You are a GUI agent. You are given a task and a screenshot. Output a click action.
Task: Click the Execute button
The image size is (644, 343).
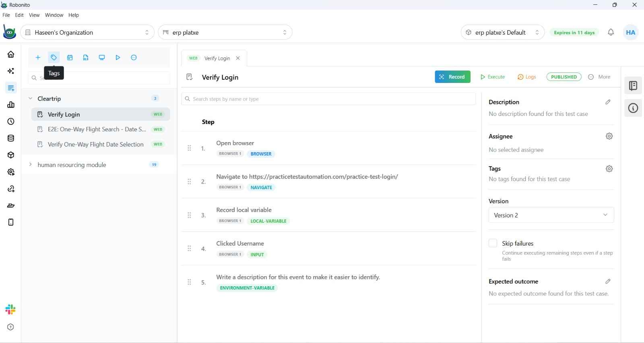[493, 77]
